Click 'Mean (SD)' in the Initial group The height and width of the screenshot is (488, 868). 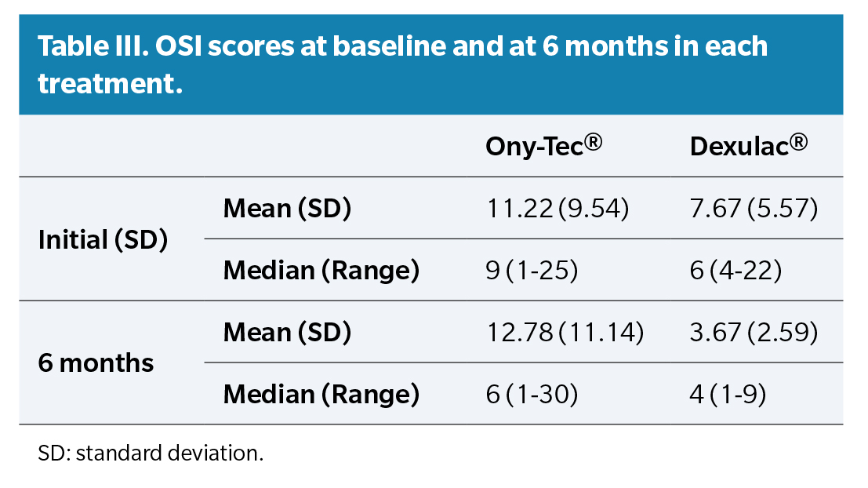287,209
